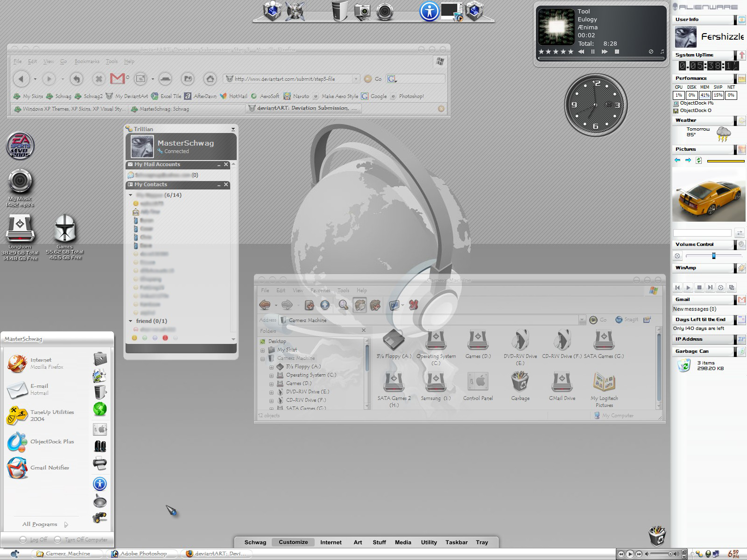Click Search magnifier in Gamerz Machine toolbar
The width and height of the screenshot is (747, 560).
pyautogui.click(x=343, y=305)
